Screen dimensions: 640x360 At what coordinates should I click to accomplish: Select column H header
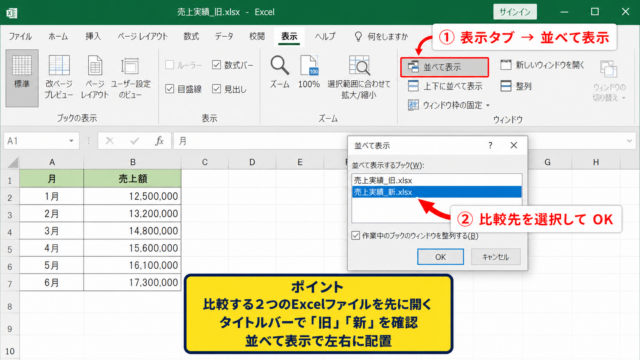[596, 162]
